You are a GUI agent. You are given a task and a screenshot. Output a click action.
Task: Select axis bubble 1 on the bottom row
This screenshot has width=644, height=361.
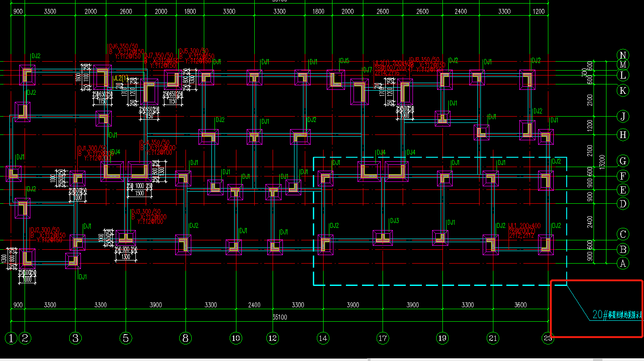pos(12,338)
